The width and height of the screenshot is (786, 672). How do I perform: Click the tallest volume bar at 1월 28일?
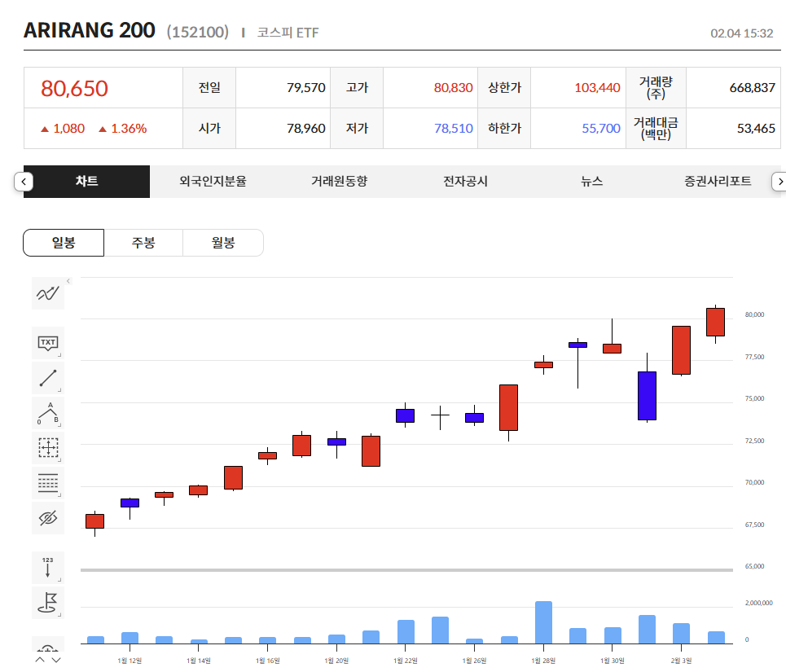pyautogui.click(x=543, y=622)
